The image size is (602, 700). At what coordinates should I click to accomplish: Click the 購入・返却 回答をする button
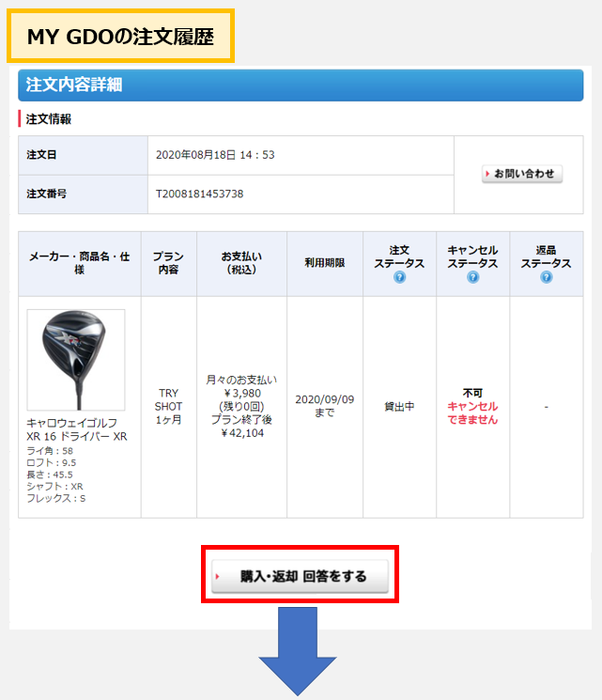(300, 576)
